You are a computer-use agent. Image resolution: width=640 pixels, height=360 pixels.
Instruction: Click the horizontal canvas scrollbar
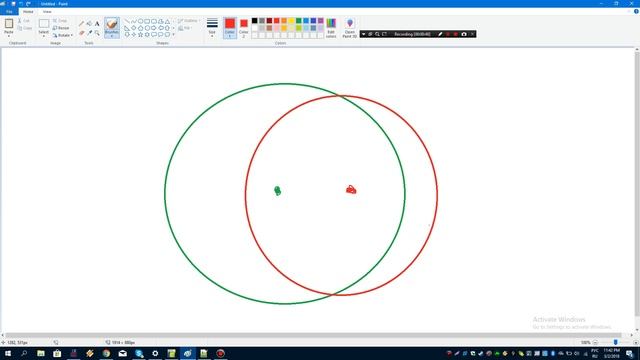pos(313,335)
